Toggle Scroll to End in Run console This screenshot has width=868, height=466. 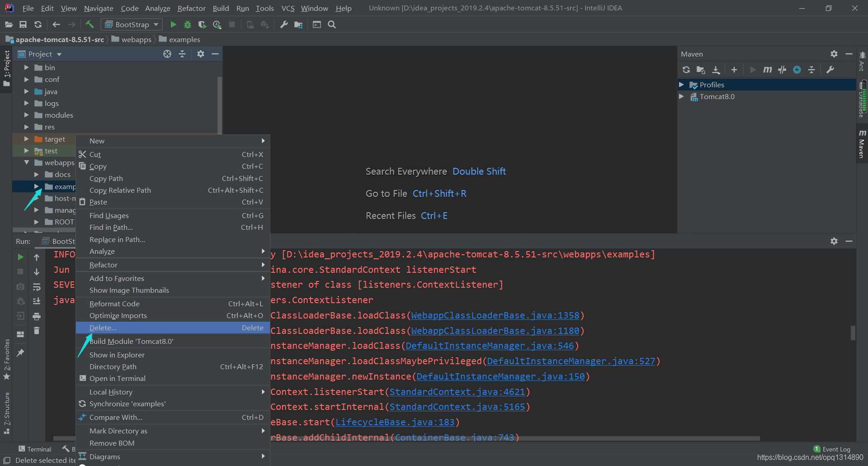pos(37,301)
